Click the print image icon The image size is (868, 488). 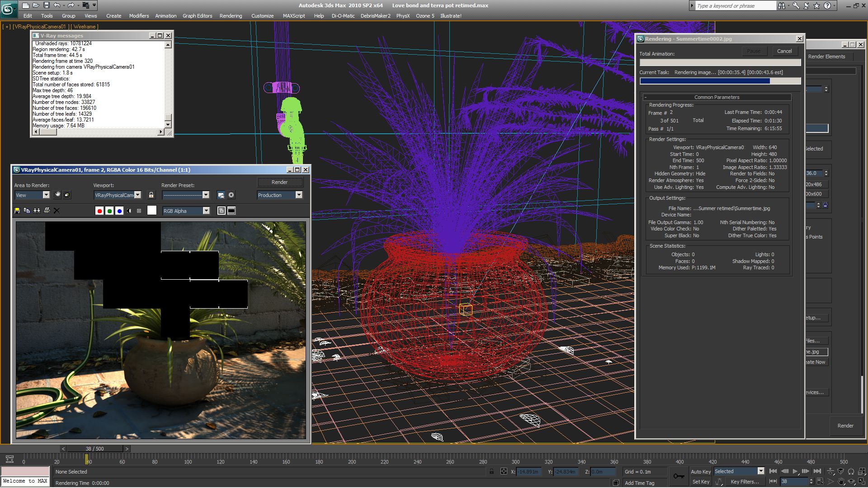tap(47, 211)
